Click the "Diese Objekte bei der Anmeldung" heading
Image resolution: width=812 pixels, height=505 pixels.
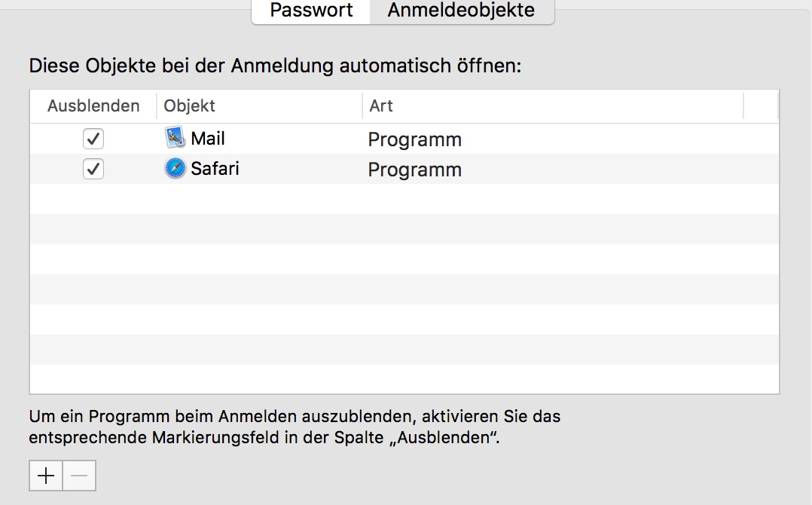pos(275,66)
